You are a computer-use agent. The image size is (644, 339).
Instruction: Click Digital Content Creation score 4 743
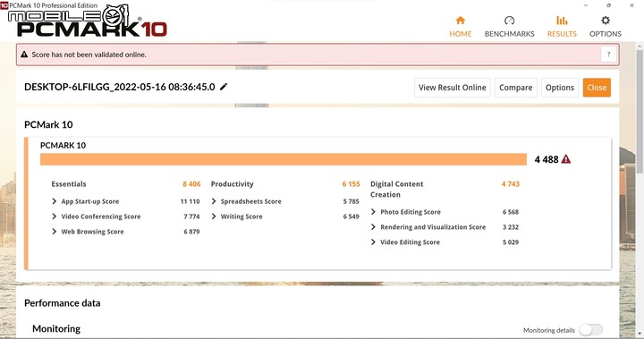click(510, 184)
